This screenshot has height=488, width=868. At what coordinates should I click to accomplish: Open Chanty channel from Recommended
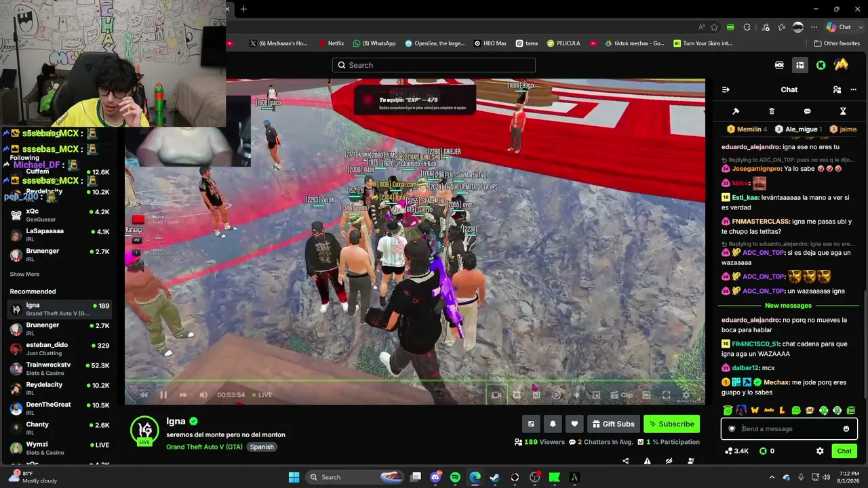click(60, 428)
